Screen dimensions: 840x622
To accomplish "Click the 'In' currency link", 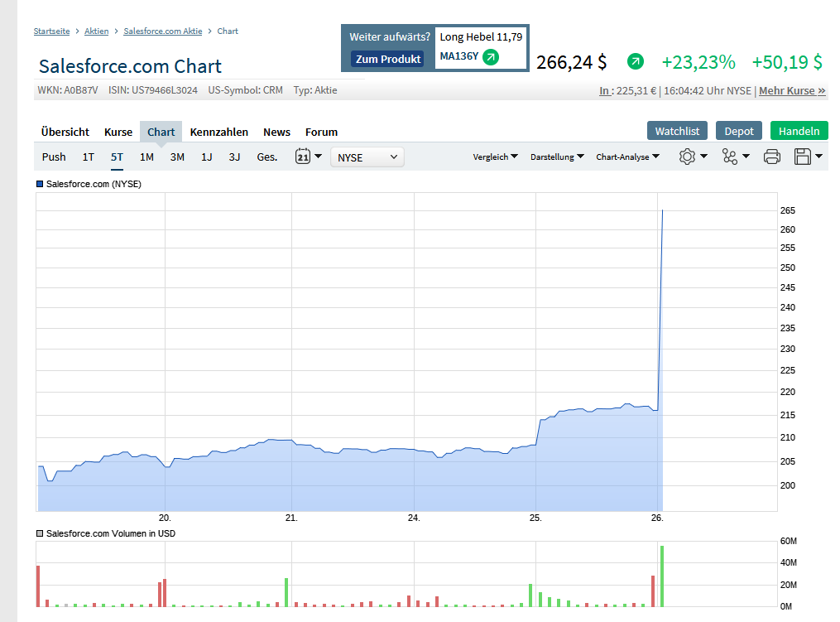I will (604, 90).
